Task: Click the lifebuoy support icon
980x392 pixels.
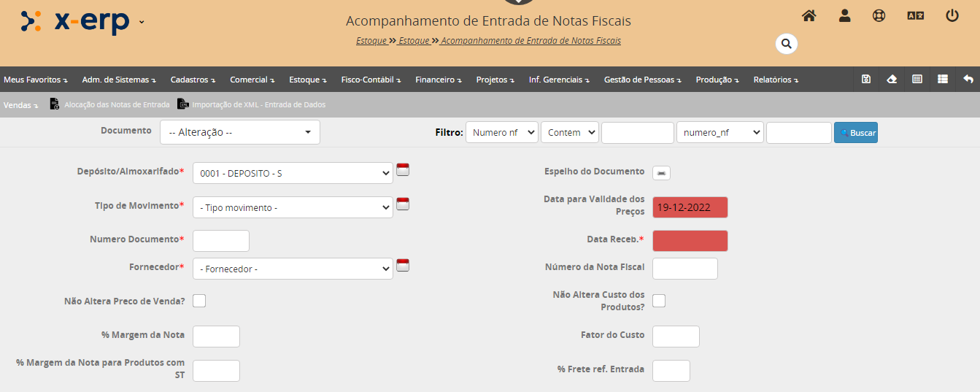Action: 879,15
